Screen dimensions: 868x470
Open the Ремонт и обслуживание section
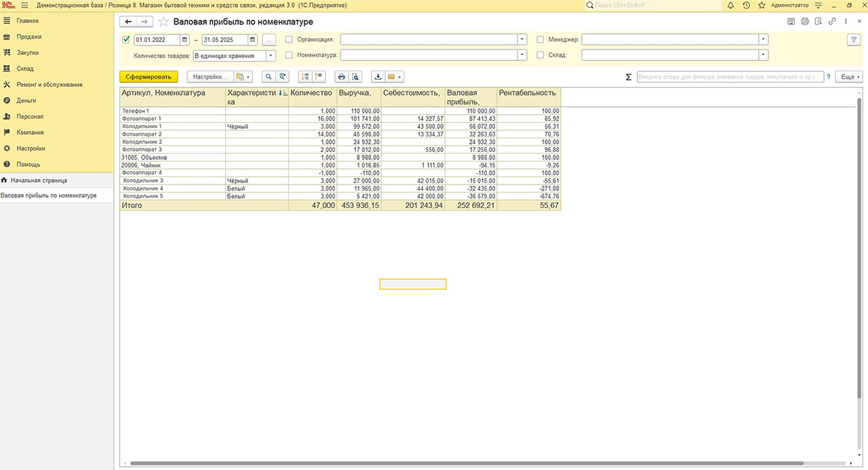57,85
